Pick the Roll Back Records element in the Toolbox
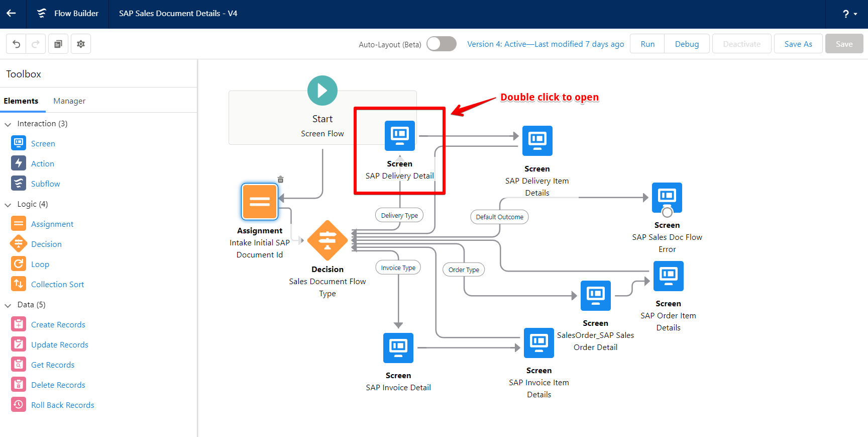The width and height of the screenshot is (868, 437). [x=53, y=405]
